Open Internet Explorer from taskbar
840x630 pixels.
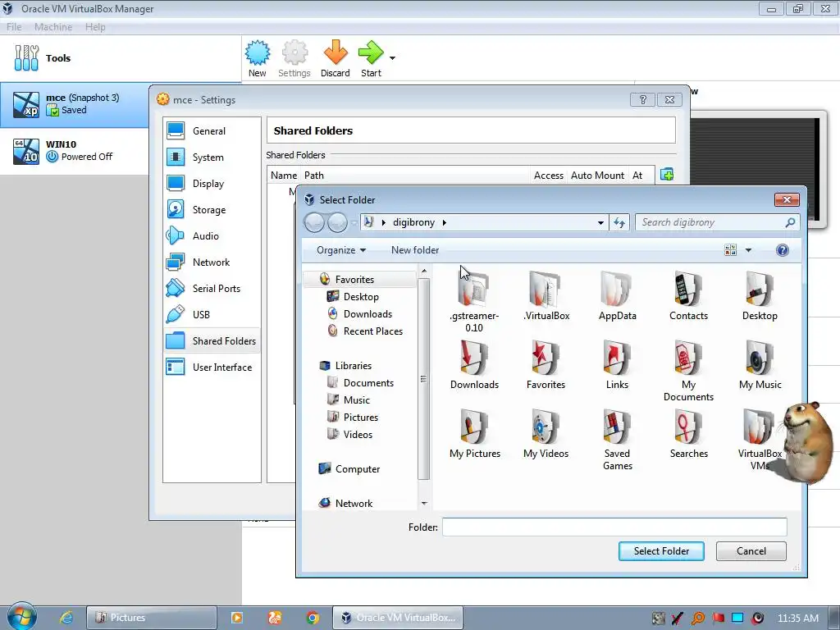pos(66,618)
